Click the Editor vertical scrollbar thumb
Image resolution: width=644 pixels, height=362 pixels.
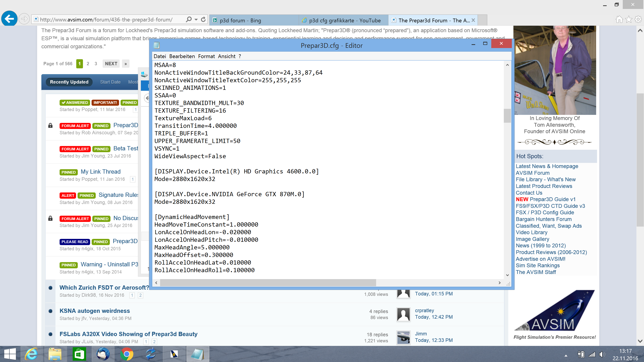507,116
